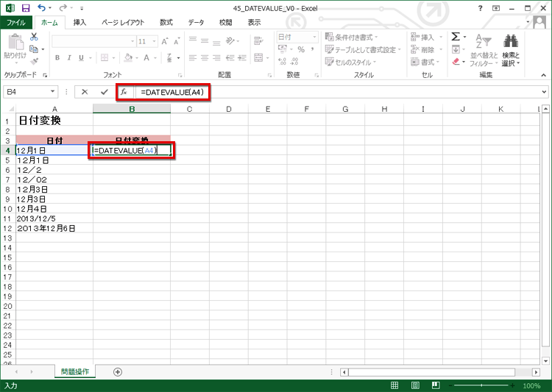Screen dimensions: 552x392
Task: Switch to Page Layout view
Action: pyautogui.click(x=415, y=385)
